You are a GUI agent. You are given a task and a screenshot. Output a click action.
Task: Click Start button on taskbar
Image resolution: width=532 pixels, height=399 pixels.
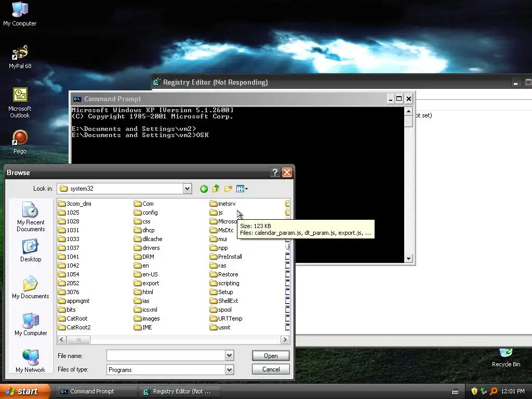pos(25,391)
